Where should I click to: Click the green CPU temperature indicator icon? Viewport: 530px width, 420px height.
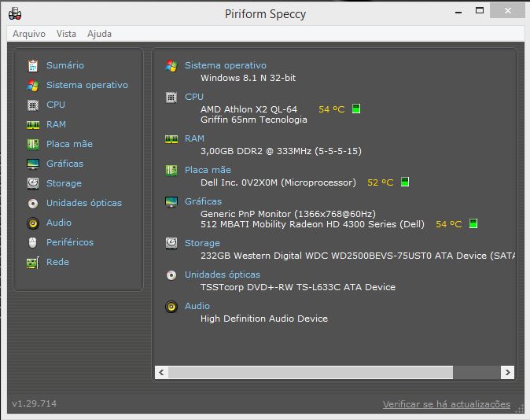pos(356,109)
